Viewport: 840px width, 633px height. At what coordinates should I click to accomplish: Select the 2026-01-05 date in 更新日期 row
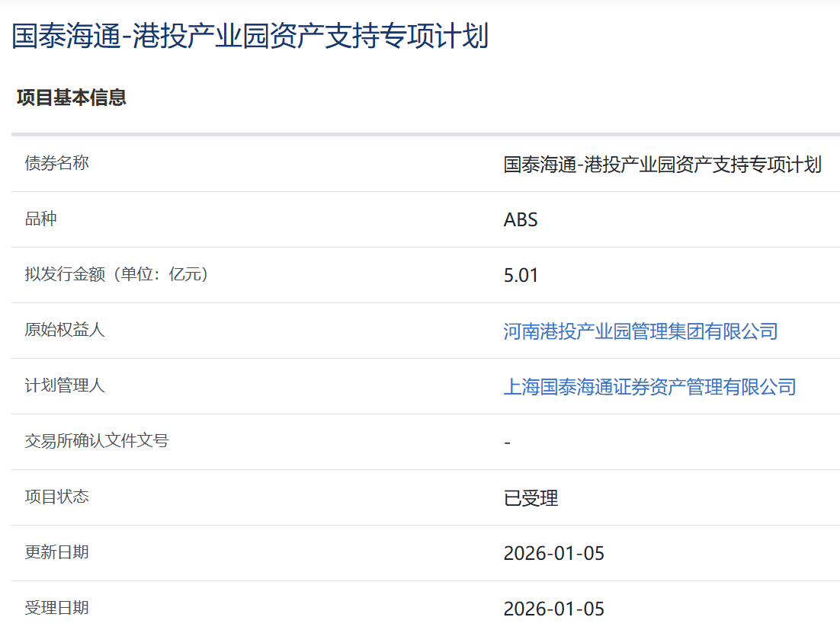click(x=553, y=554)
